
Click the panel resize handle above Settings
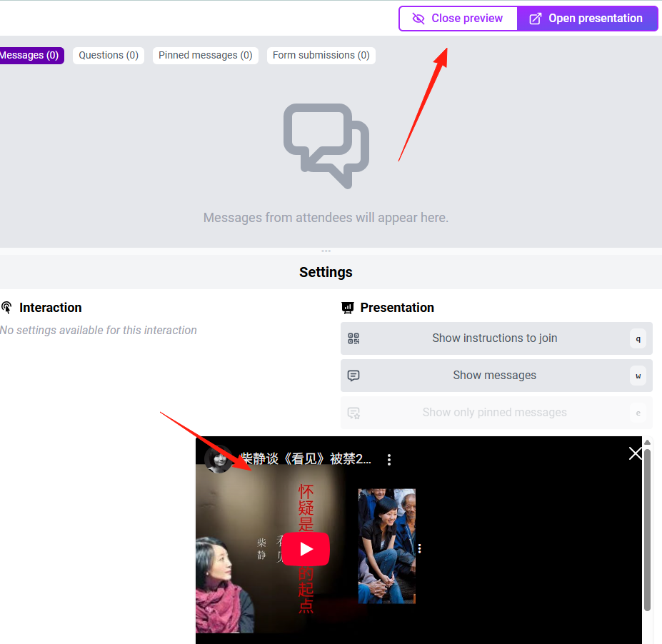pyautogui.click(x=326, y=251)
